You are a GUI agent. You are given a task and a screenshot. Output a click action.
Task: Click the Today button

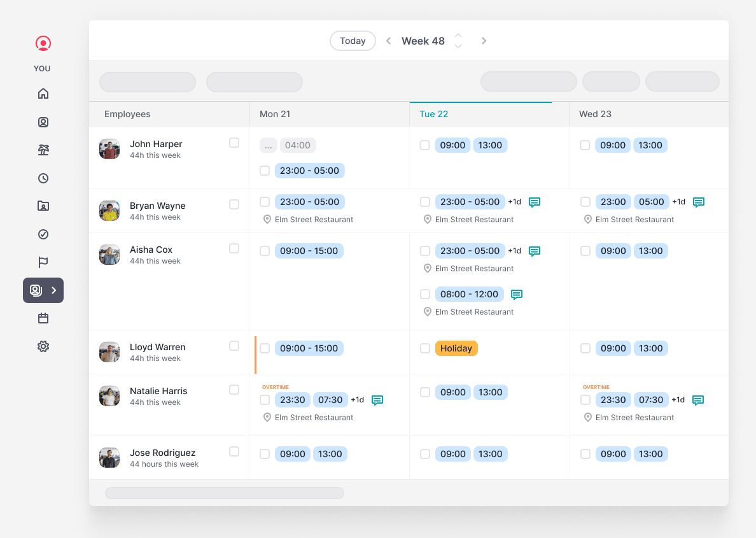[x=353, y=40]
